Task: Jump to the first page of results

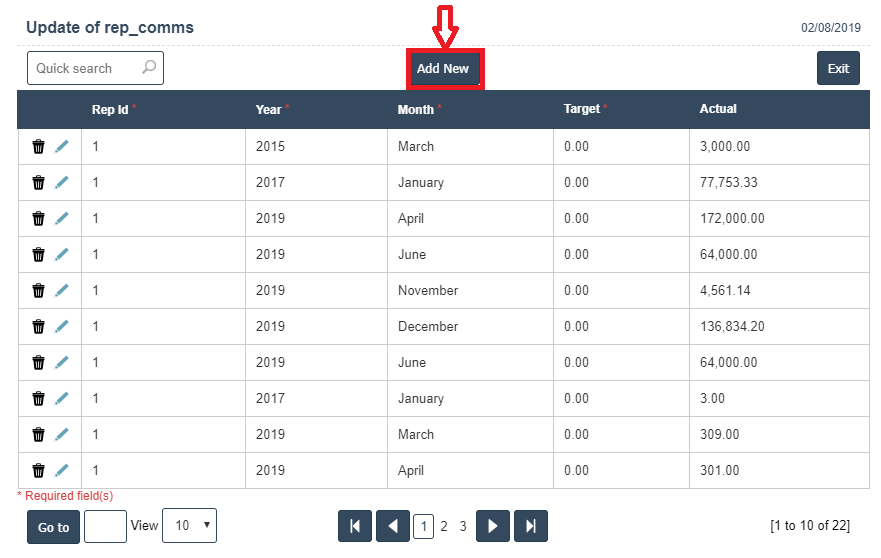Action: pyautogui.click(x=355, y=527)
